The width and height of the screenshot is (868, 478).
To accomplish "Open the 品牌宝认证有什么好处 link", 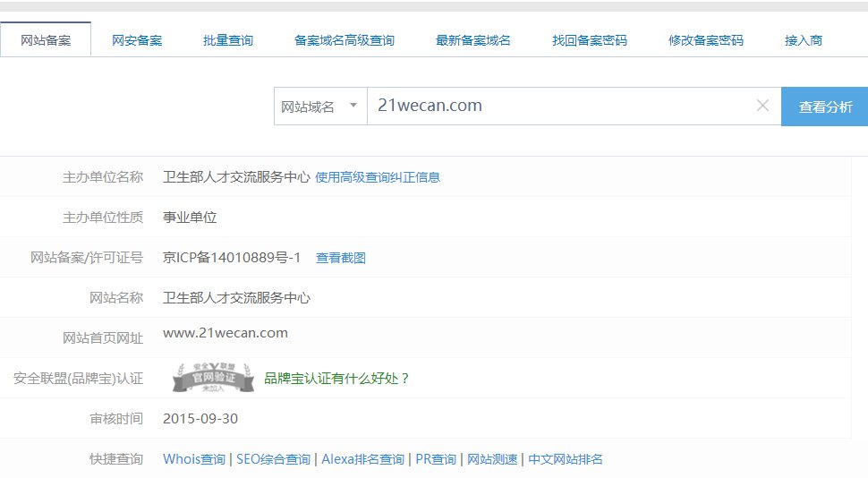I will [336, 379].
